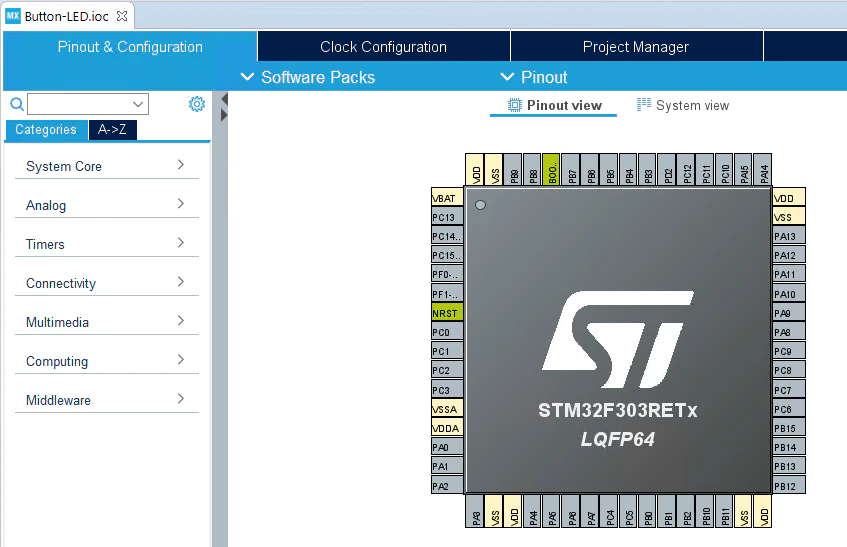Select Pinout & Configuration tab
Viewport: 847px width, 547px height.
coord(130,46)
